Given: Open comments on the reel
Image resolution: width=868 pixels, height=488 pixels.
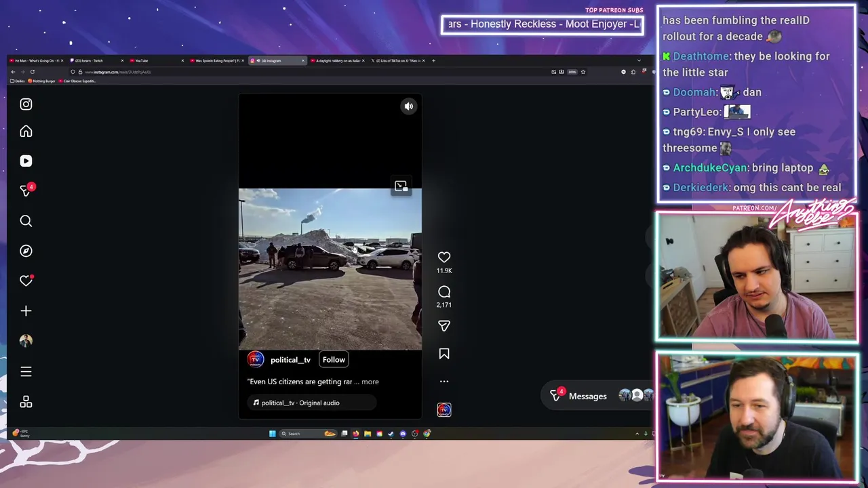Looking at the screenshot, I should point(444,291).
